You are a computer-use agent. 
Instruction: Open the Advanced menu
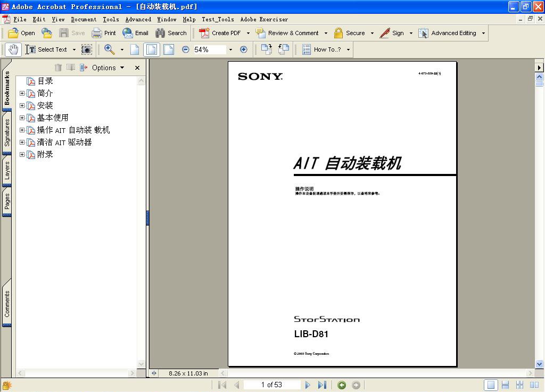pos(138,20)
